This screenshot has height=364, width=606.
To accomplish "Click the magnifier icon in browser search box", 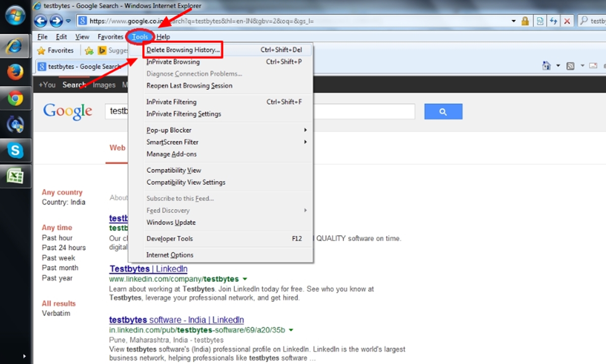I will click(x=584, y=21).
